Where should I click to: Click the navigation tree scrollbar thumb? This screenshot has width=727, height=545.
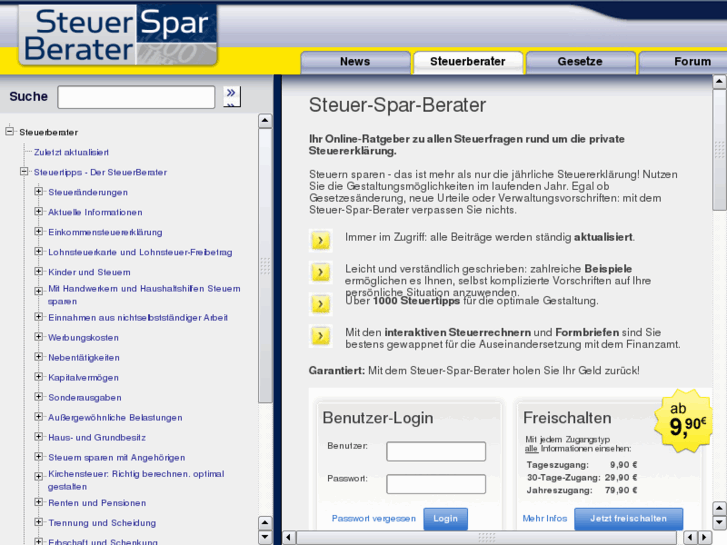(x=265, y=266)
